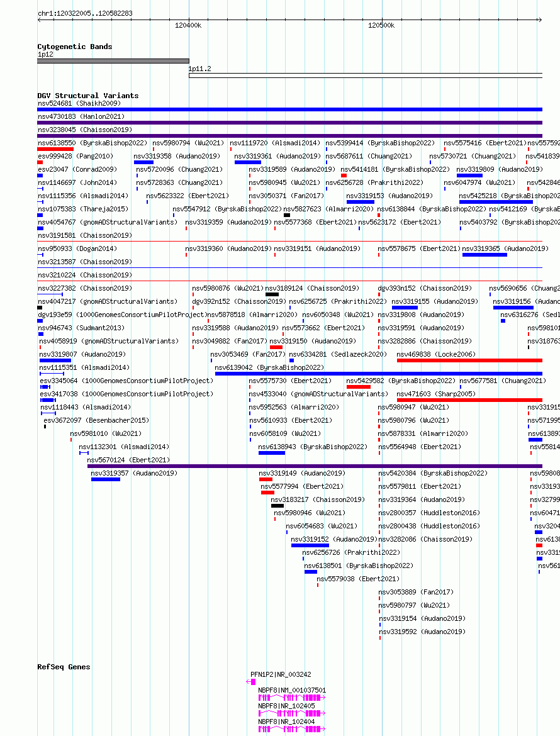Click the red bar under nsv5429582

click(359, 387)
